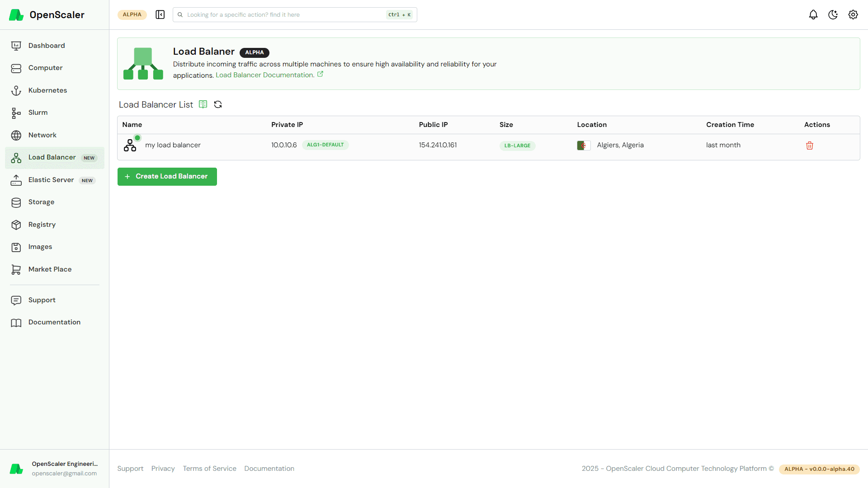
Task: Focus the specific action search field
Action: (x=285, y=15)
